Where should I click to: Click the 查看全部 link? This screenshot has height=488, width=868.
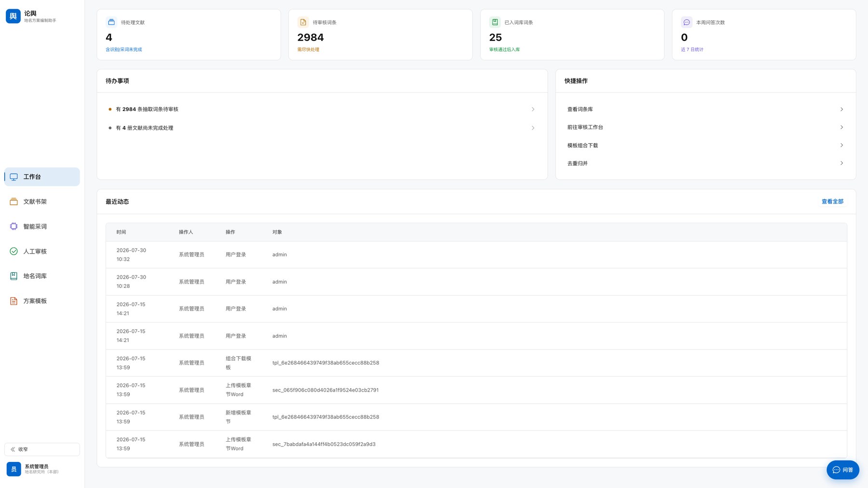[832, 202]
